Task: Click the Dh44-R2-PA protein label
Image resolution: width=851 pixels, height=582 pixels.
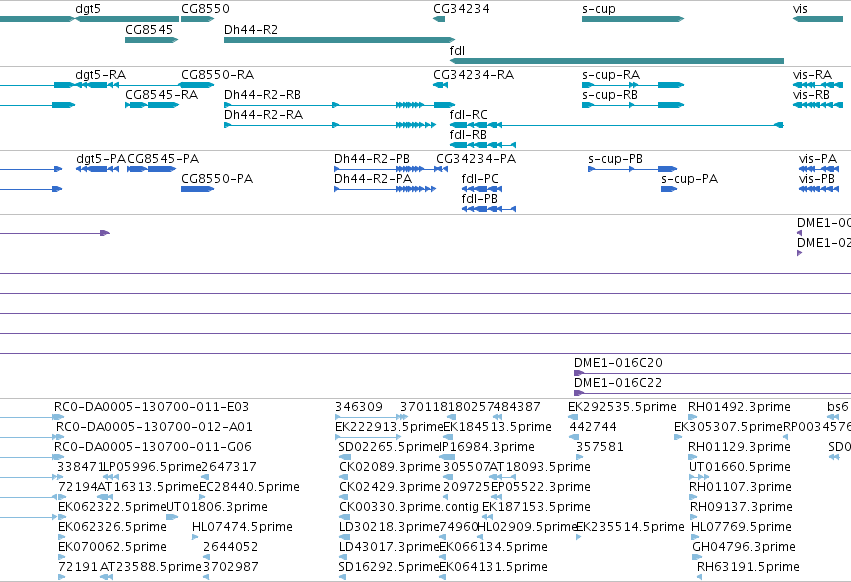Action: coord(373,179)
